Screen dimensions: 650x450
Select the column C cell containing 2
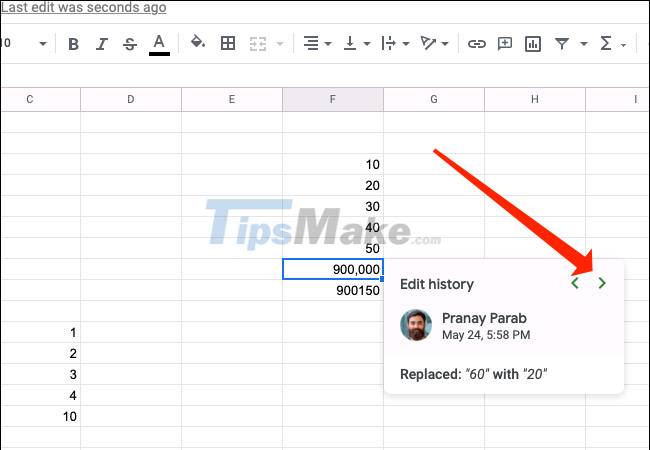[41, 353]
